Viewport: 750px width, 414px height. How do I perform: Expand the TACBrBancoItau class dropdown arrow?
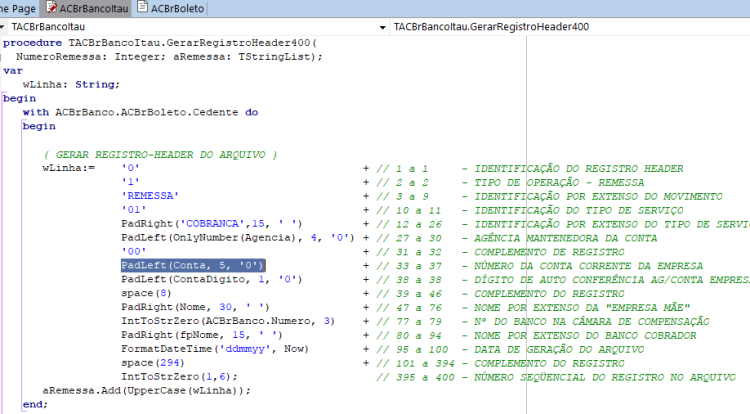pos(382,27)
